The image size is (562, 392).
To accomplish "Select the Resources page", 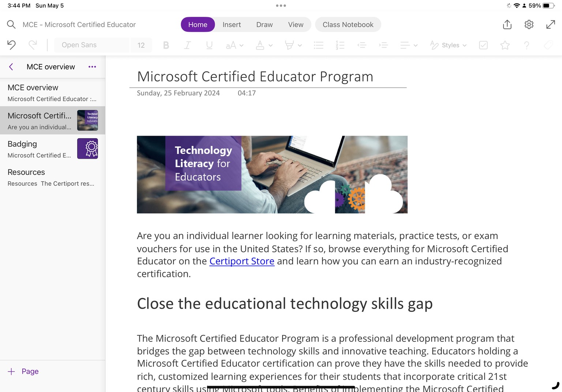I will click(53, 177).
